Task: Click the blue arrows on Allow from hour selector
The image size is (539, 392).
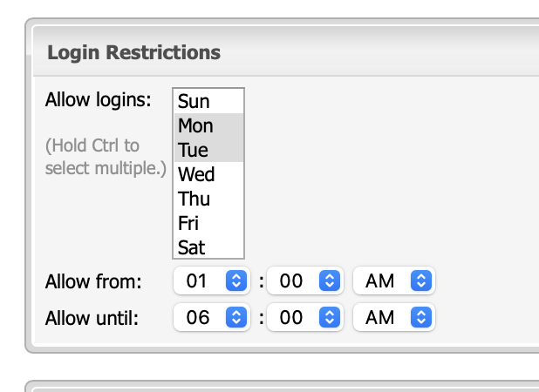Action: (236, 281)
